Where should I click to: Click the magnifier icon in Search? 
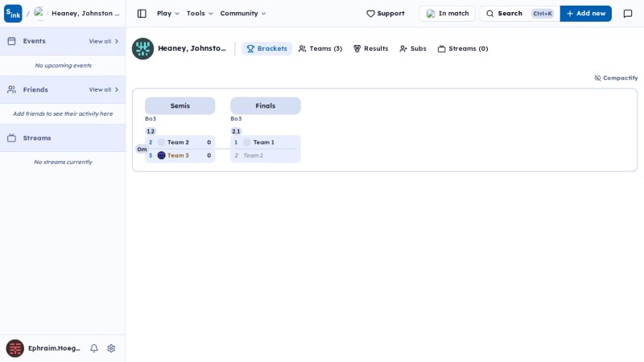[x=490, y=14]
